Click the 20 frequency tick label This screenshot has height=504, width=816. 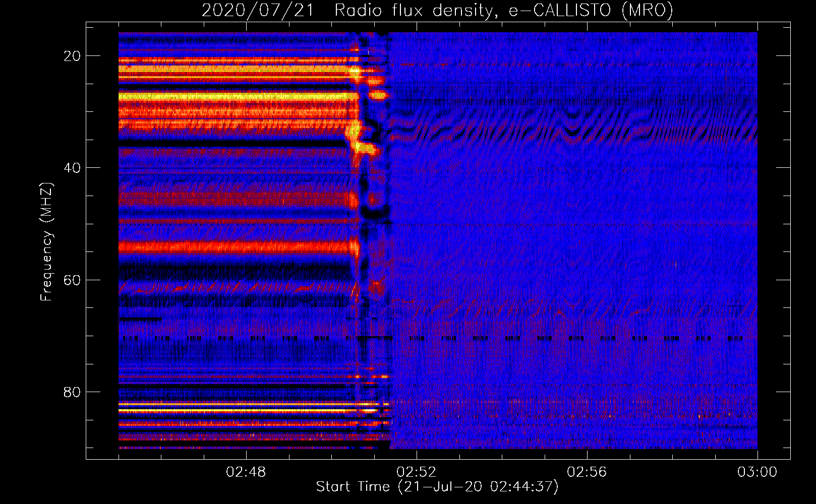coord(72,56)
